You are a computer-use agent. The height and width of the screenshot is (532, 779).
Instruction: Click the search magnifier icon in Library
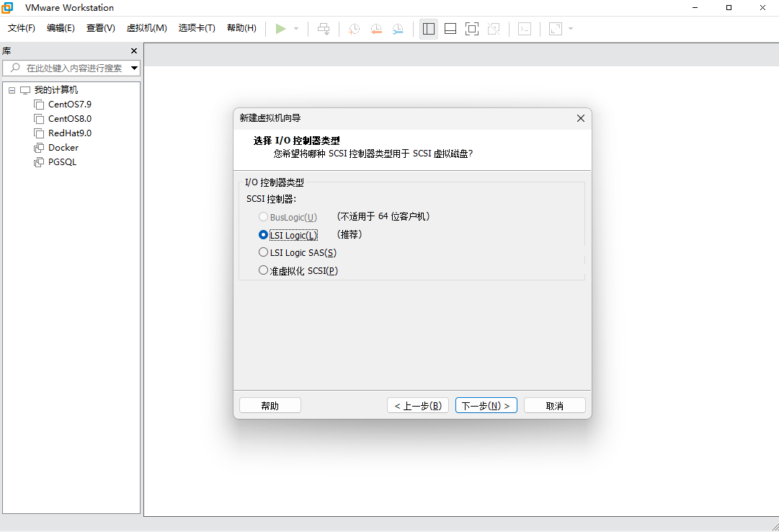click(x=15, y=68)
